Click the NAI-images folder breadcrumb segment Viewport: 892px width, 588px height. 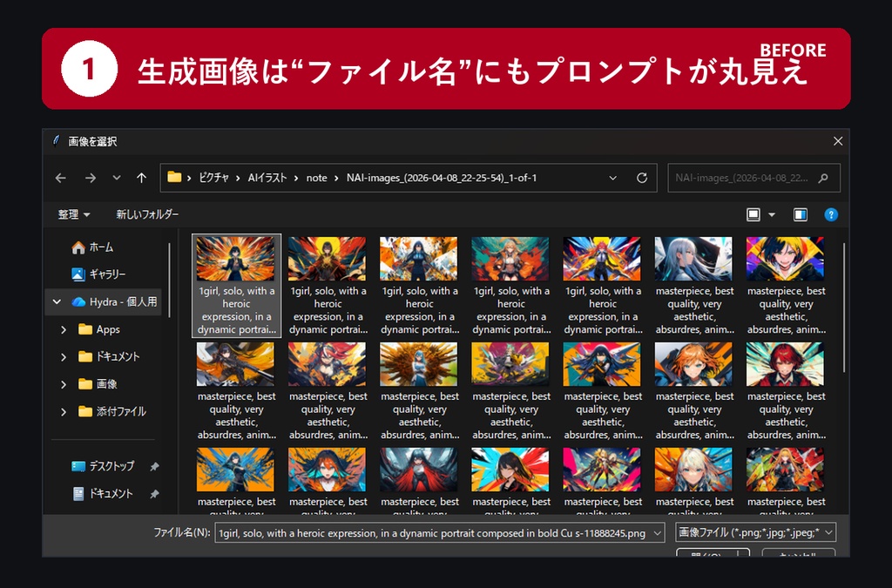click(442, 178)
